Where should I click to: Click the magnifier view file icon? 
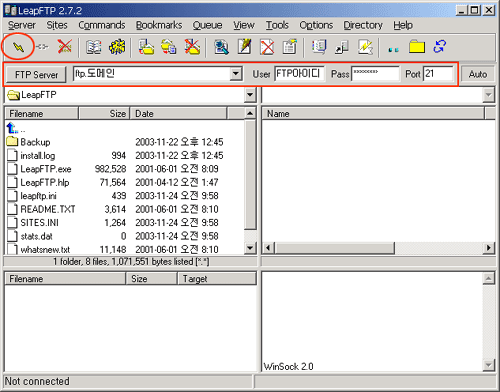(x=221, y=47)
